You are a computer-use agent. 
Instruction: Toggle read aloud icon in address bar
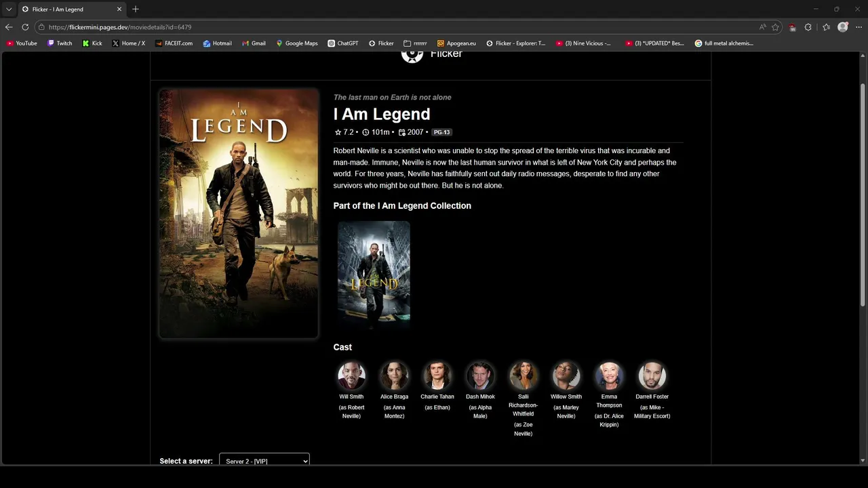(x=762, y=27)
